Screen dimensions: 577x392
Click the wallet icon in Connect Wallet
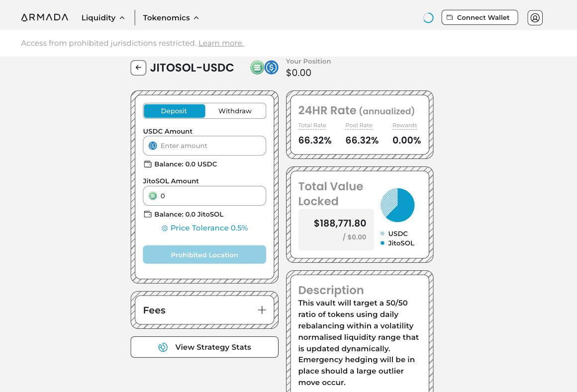coord(450,17)
